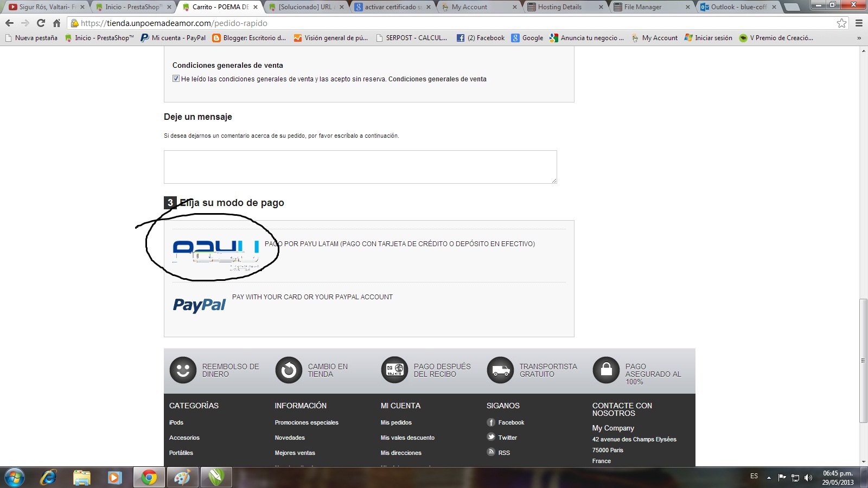This screenshot has width=868, height=488.
Task: Open the Mejores ventas footer link
Action: [x=295, y=453]
